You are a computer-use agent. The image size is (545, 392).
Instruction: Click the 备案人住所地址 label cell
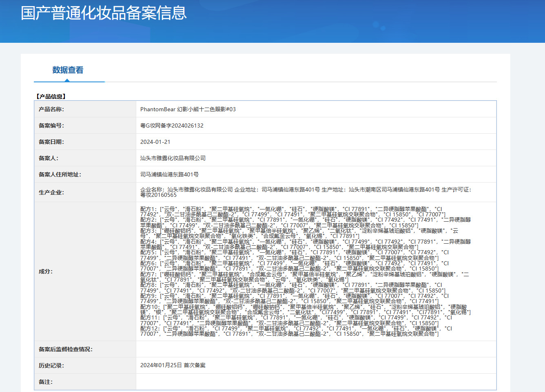[x=85, y=174]
